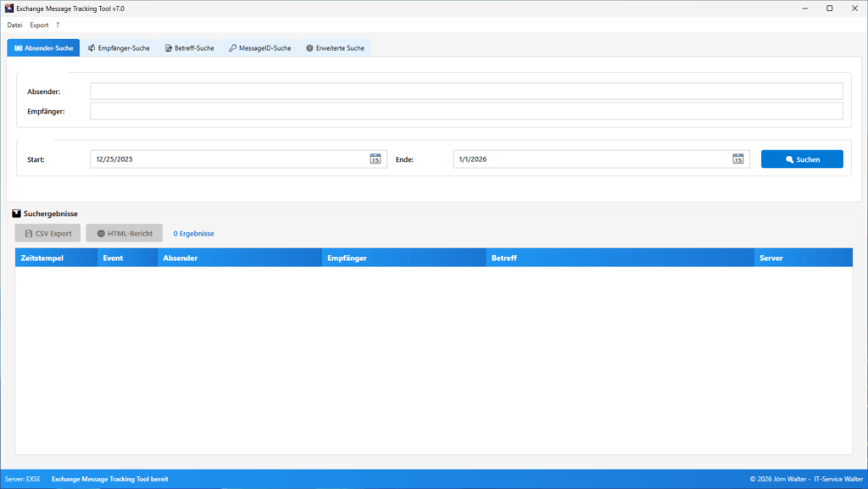Click the 0 Ergebnisse counter link

[x=193, y=232]
